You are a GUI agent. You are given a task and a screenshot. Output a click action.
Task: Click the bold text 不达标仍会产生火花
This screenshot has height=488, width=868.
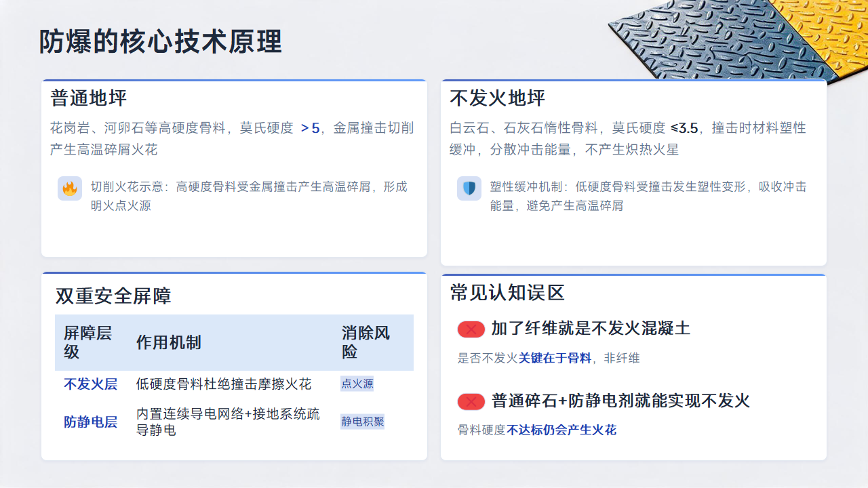click(x=561, y=430)
